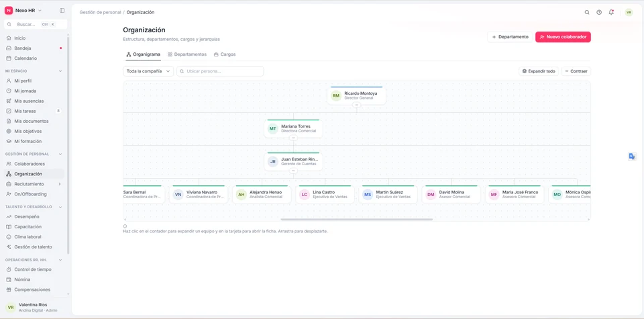Image resolution: width=644 pixels, height=319 pixels.
Task: Click the org chart horizontal scrollbar
Action: pyautogui.click(x=356, y=220)
